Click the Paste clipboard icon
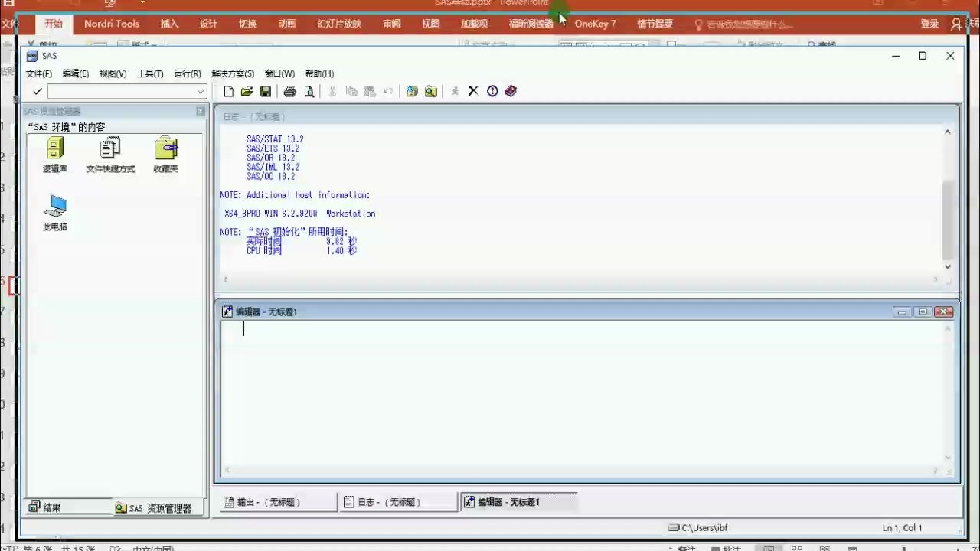 point(370,91)
